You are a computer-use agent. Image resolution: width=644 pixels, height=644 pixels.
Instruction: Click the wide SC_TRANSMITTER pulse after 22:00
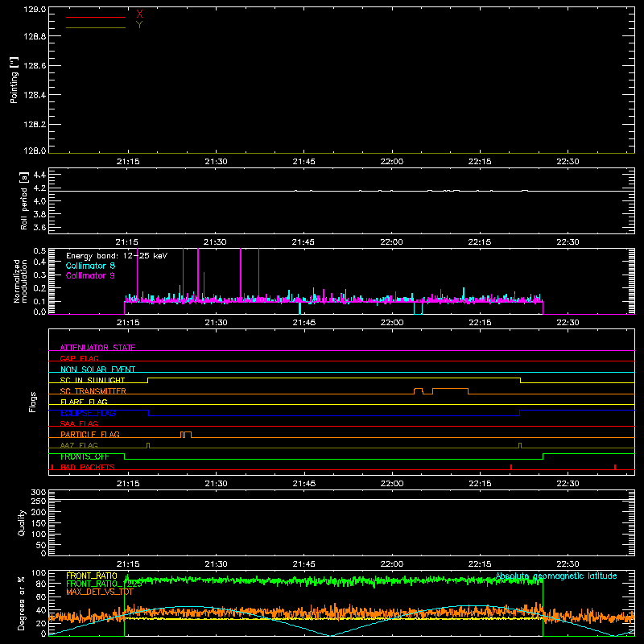coord(451,390)
